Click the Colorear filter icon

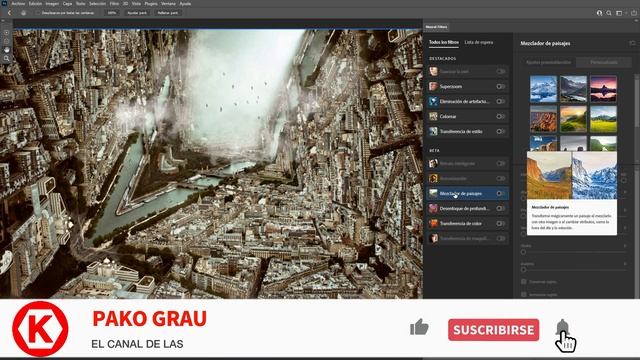[x=433, y=116]
